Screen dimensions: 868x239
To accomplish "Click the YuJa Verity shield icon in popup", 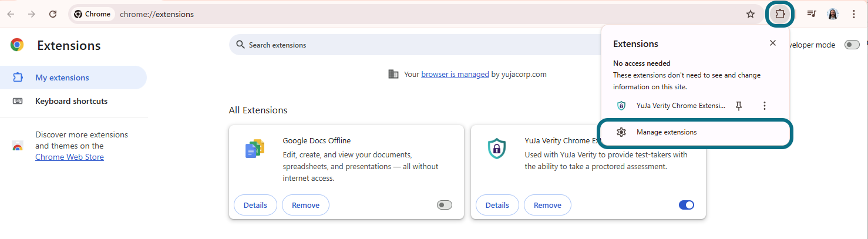I will click(621, 106).
